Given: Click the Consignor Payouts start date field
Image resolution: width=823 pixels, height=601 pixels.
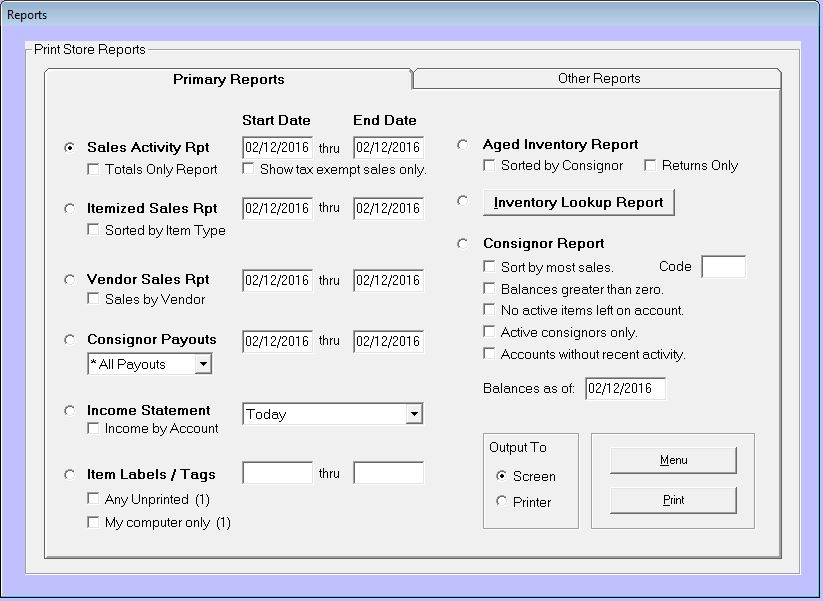Looking at the screenshot, I should pos(278,341).
